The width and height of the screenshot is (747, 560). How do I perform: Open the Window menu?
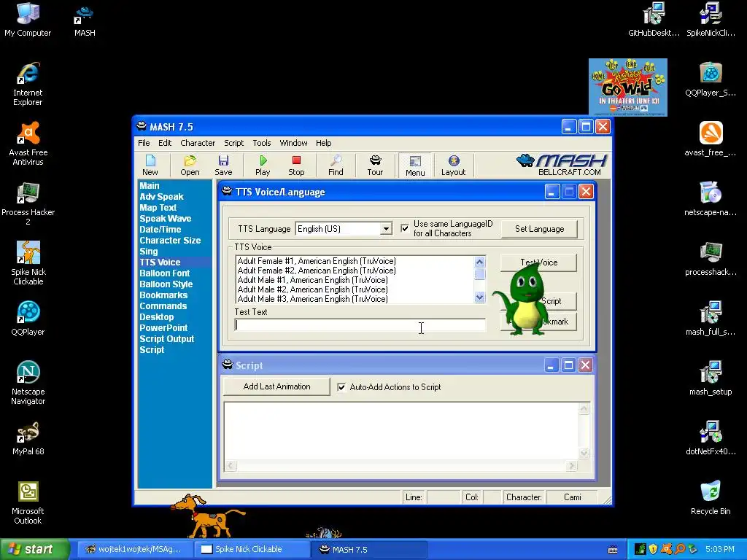(x=293, y=143)
